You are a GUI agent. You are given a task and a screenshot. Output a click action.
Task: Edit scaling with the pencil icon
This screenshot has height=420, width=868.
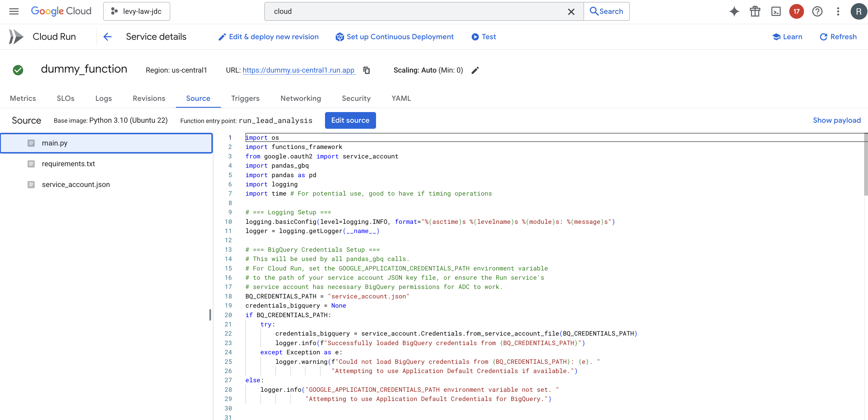[x=475, y=70]
